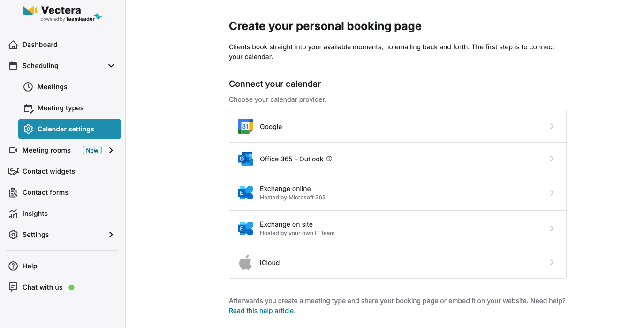Click the Help question mark icon
Image resolution: width=644 pixels, height=328 pixels.
tap(13, 266)
